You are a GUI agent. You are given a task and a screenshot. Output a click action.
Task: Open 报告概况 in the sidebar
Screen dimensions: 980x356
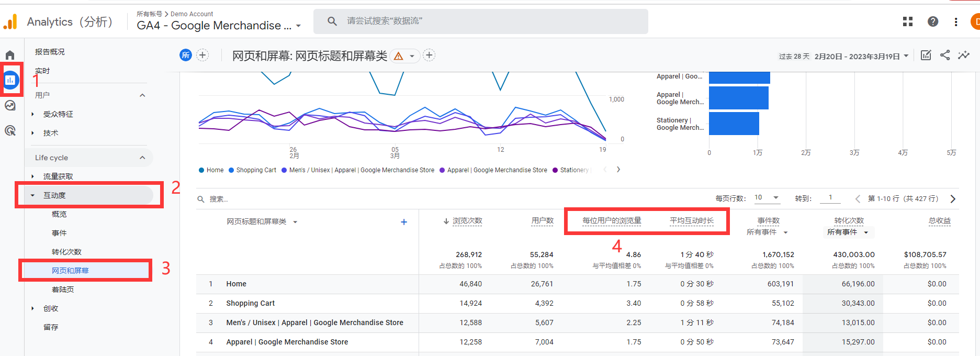50,52
